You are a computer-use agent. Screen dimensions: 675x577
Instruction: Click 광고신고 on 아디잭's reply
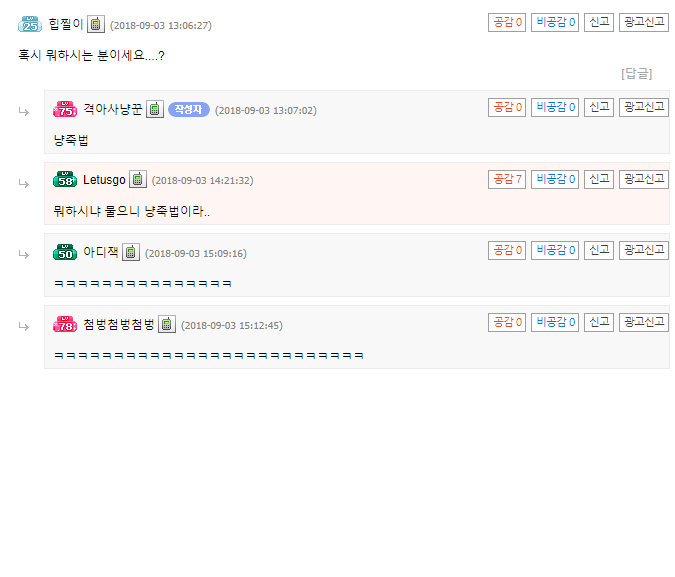point(644,250)
